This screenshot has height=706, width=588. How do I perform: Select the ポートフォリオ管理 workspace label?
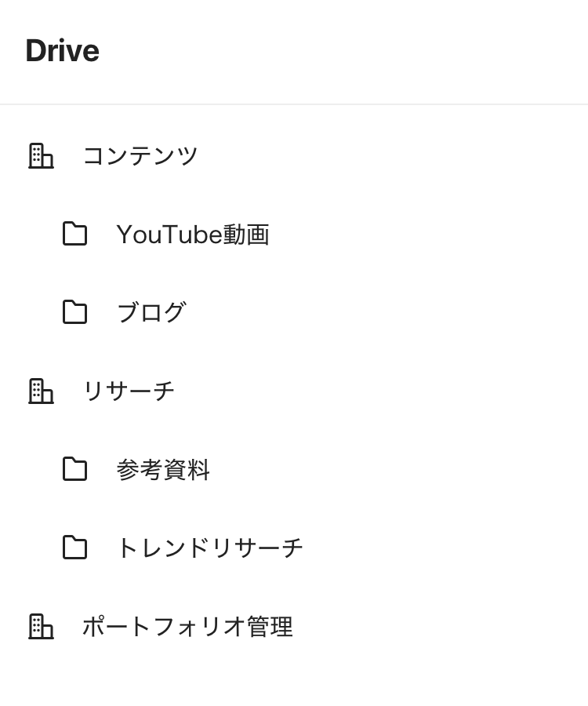pos(187,626)
